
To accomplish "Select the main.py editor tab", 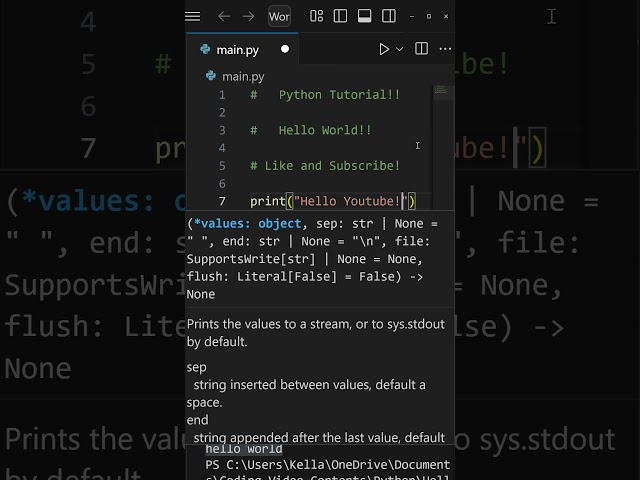I will coord(242,49).
